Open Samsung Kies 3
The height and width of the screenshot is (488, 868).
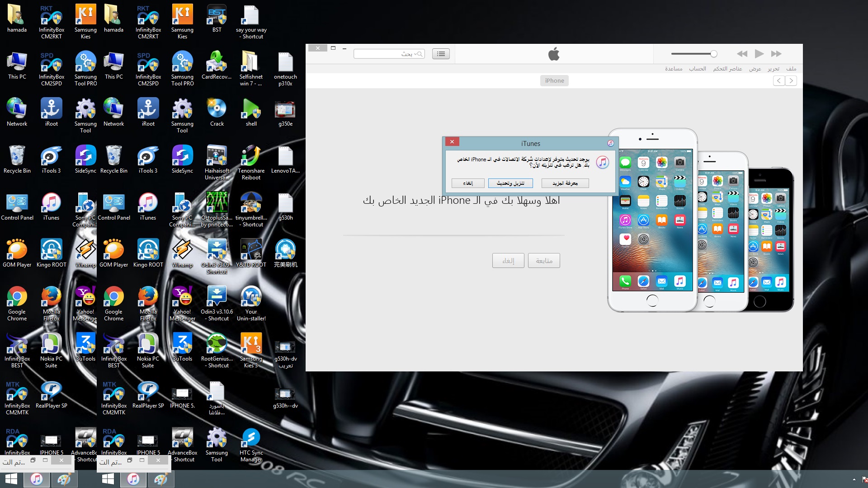pyautogui.click(x=251, y=350)
